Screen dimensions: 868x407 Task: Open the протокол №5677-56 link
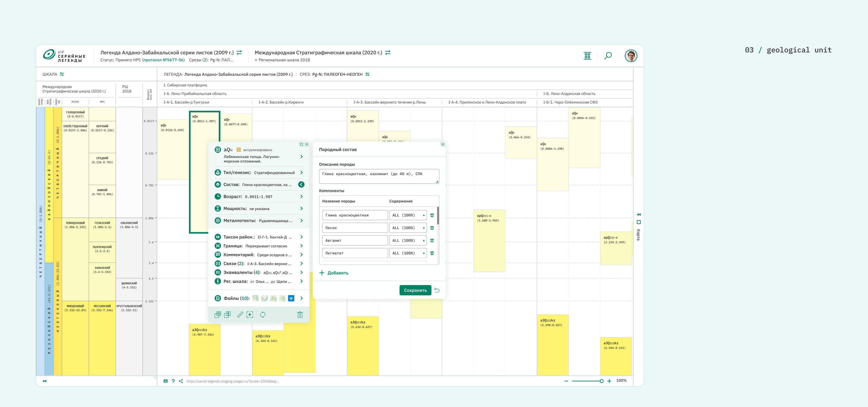[163, 60]
